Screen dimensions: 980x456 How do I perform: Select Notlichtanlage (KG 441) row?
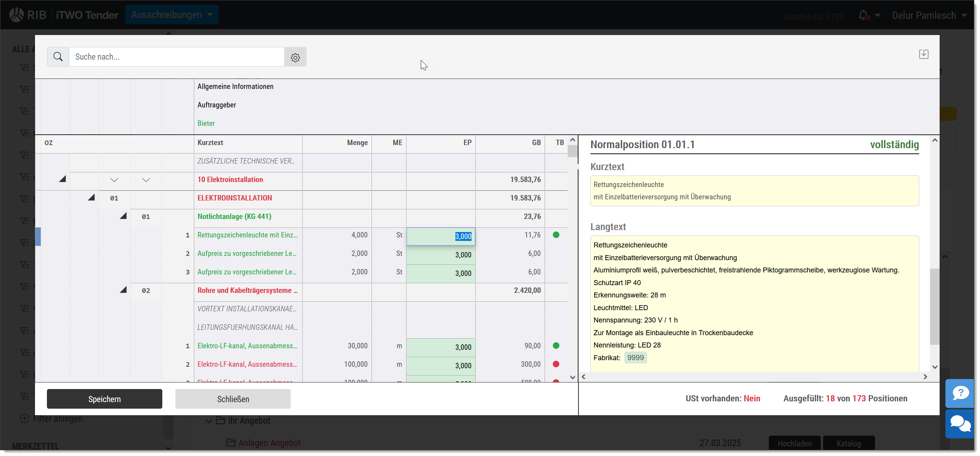[x=234, y=216]
